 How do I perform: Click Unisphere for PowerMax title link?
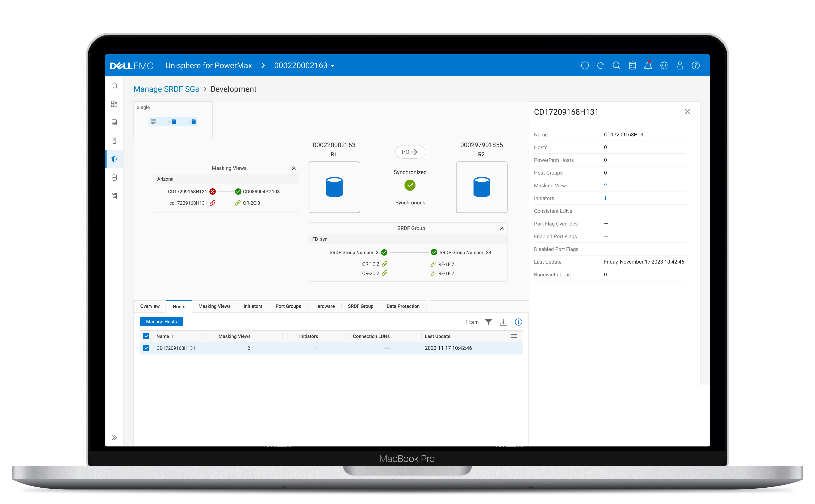tap(209, 66)
